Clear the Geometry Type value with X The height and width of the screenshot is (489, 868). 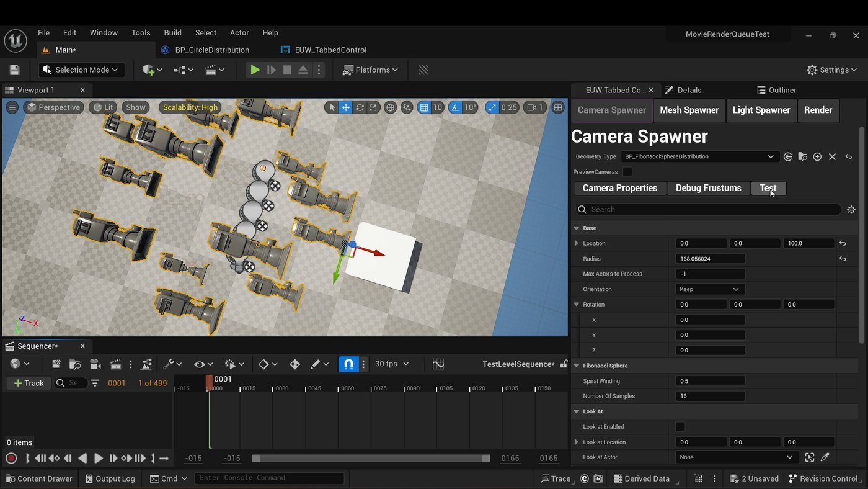point(832,156)
